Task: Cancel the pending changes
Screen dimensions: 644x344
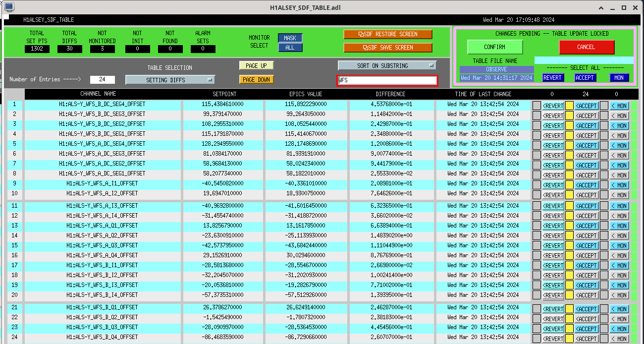Action: coord(586,47)
